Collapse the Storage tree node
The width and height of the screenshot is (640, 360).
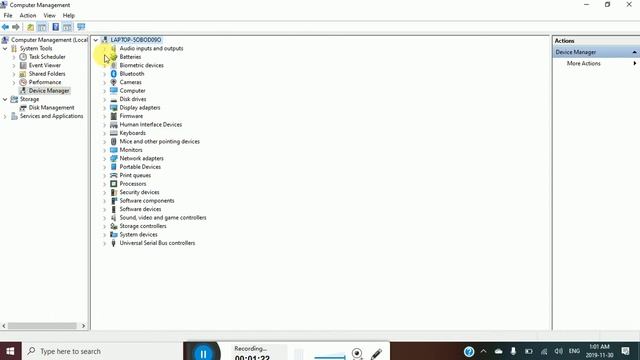point(5,99)
